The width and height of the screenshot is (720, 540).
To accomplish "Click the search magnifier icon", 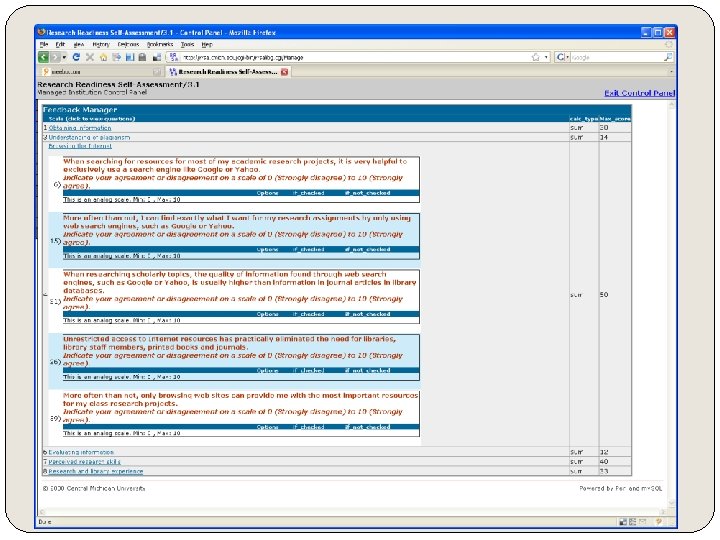I will [x=668, y=57].
